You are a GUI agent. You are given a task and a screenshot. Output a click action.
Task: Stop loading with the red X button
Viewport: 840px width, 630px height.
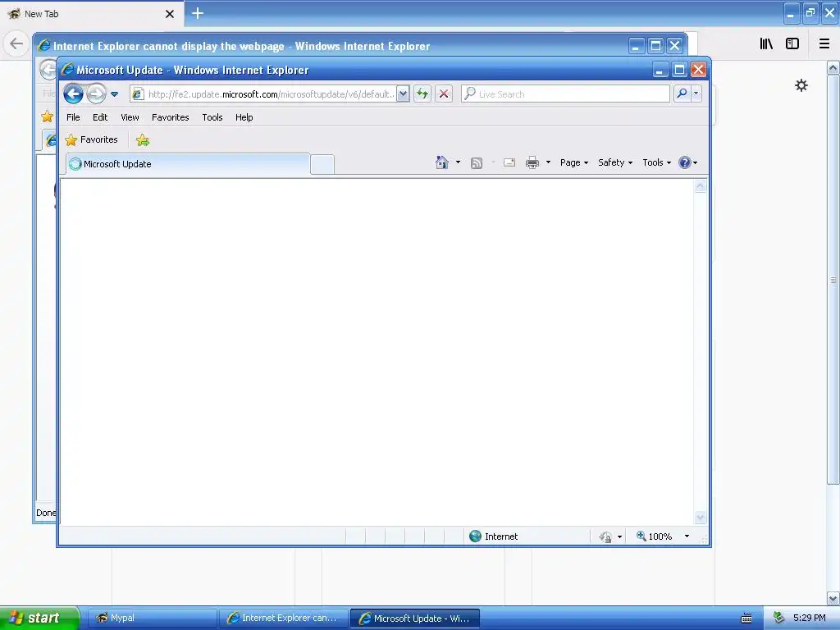[444, 94]
